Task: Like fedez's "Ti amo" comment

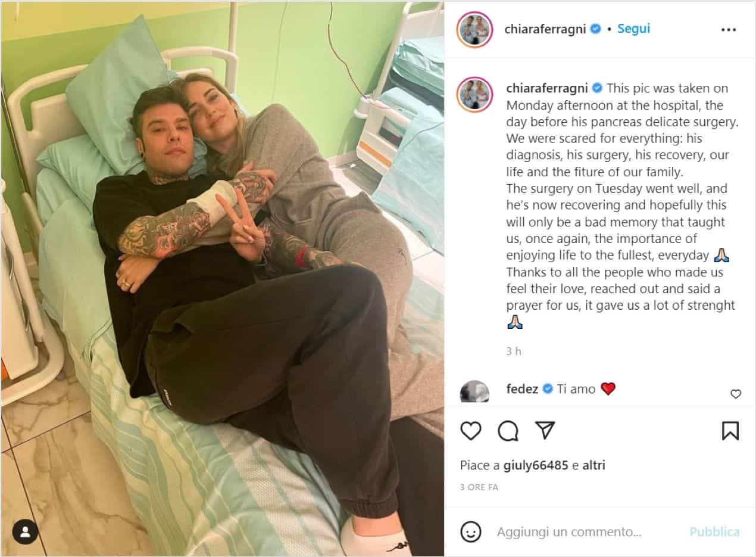Action: tap(736, 394)
